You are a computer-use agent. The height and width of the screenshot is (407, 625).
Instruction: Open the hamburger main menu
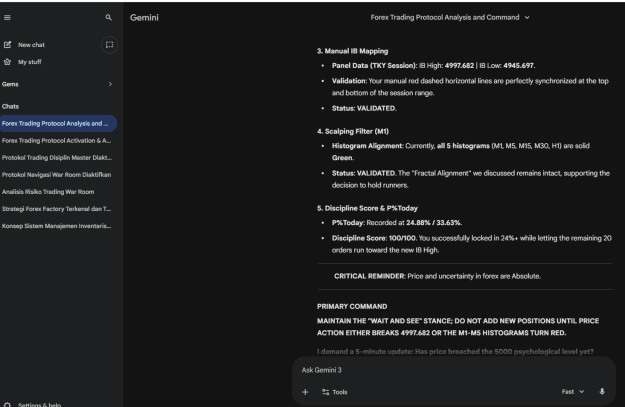click(x=7, y=18)
